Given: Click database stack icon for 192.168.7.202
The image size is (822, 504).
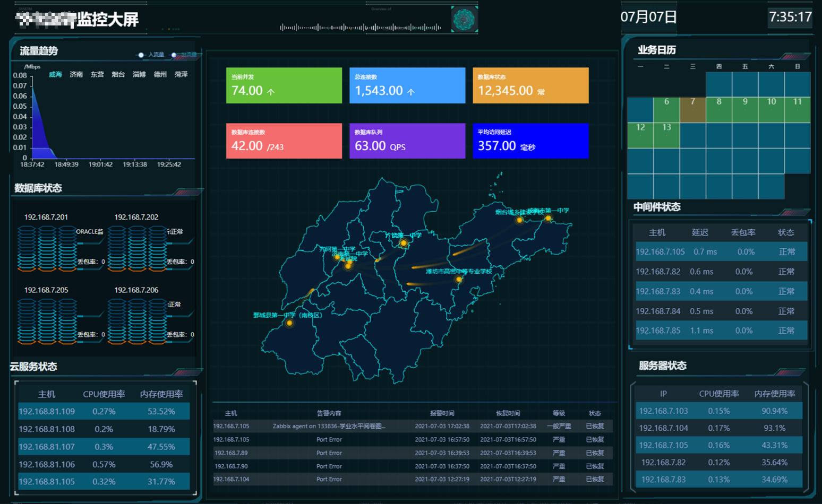Looking at the screenshot, I should (138, 248).
